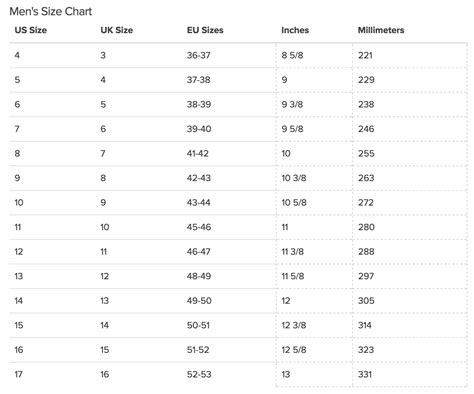Click the 12 3/8 inches cell
Image resolution: width=474 pixels, height=394 pixels.
(x=294, y=325)
